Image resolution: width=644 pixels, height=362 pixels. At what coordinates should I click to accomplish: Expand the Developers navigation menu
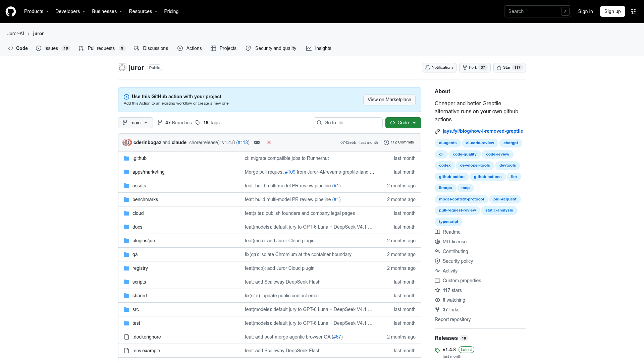tap(70, 11)
